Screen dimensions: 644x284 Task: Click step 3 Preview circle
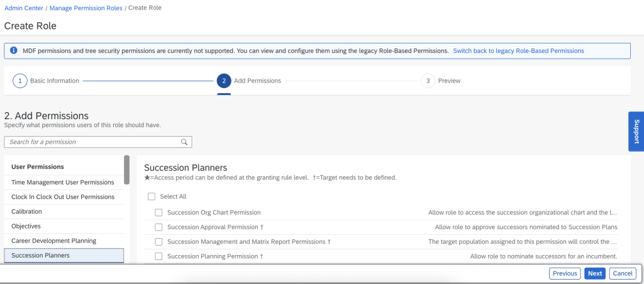click(428, 81)
